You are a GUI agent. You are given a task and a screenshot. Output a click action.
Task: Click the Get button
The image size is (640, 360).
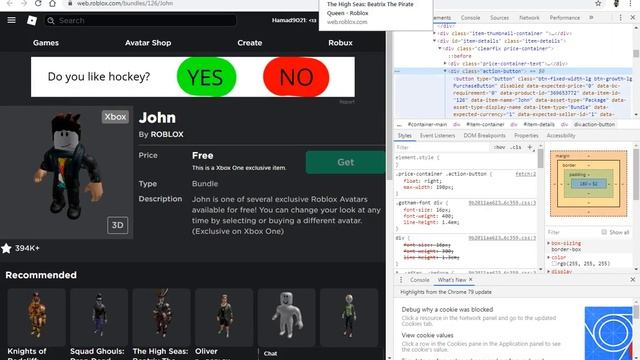pyautogui.click(x=345, y=162)
